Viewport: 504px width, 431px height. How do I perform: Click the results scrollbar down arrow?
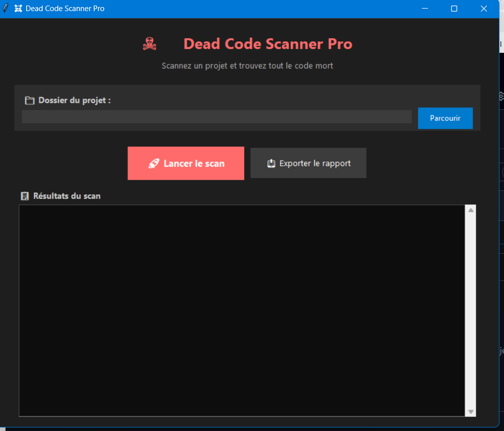[x=471, y=411]
